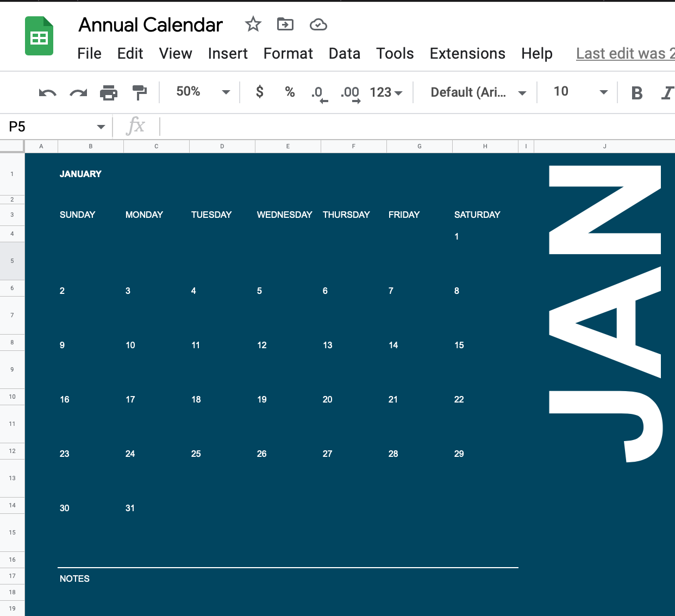Toggle bold formatting

click(636, 92)
